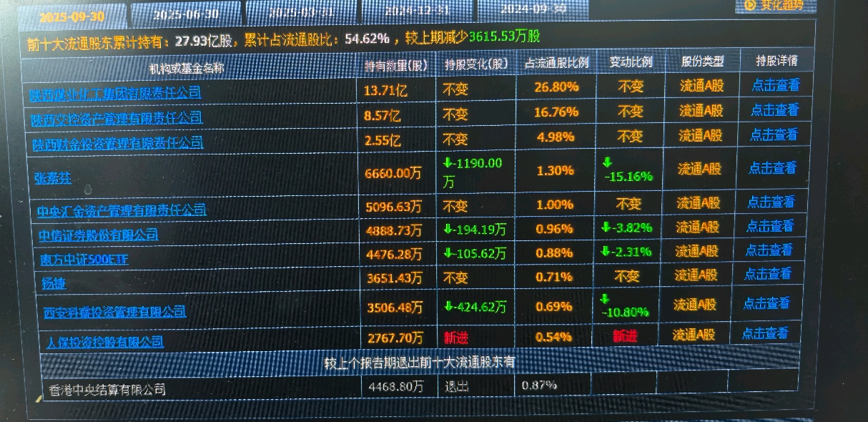Click the -194.19万 holding change cell
Viewport: 868px width, 422px height.
tap(475, 230)
